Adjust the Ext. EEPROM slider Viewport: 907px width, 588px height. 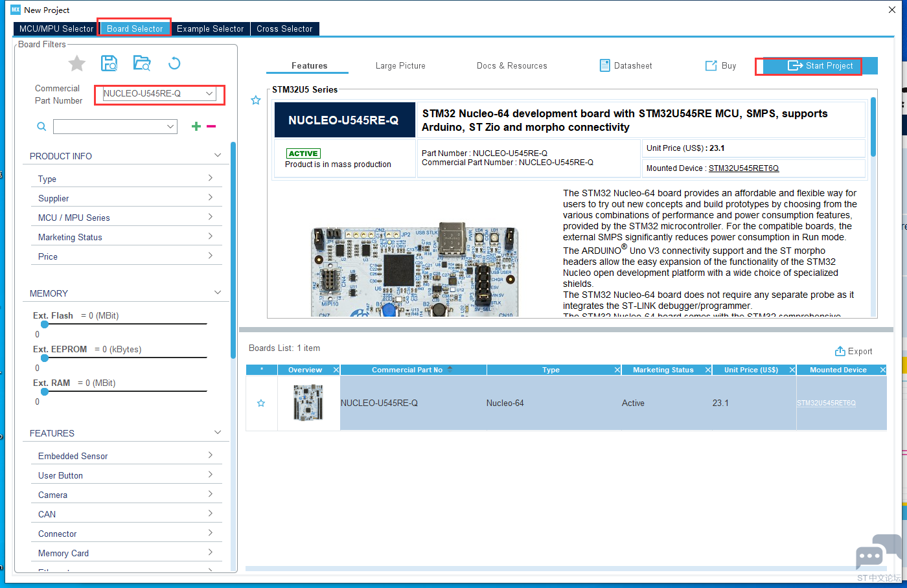pos(45,357)
